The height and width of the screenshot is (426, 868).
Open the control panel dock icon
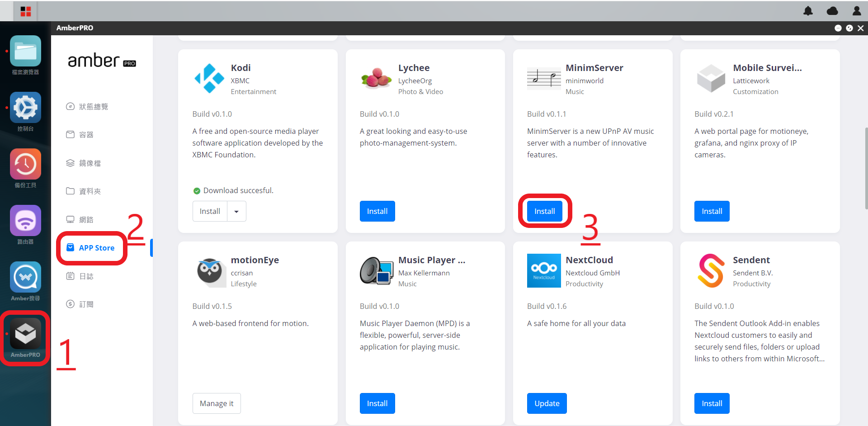[25, 108]
